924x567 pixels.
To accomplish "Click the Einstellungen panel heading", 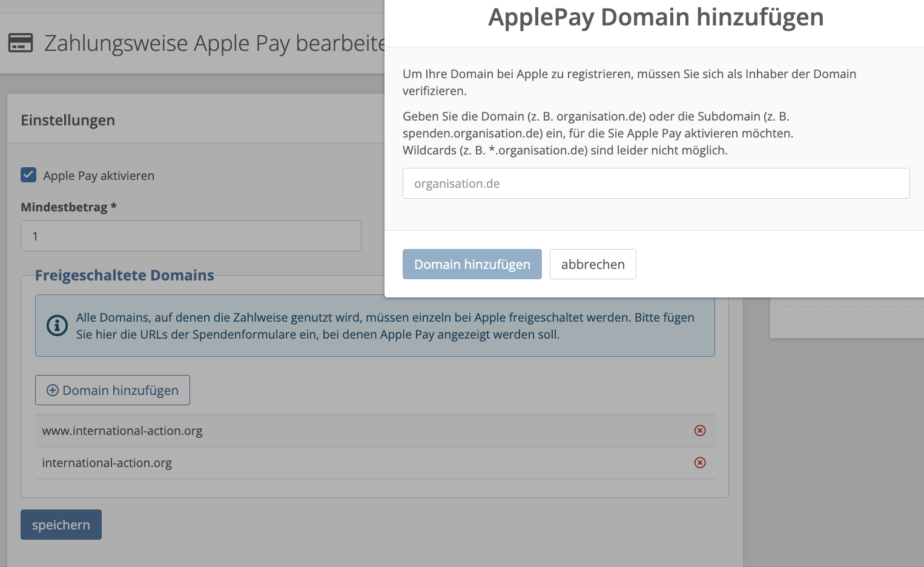I will [x=68, y=120].
